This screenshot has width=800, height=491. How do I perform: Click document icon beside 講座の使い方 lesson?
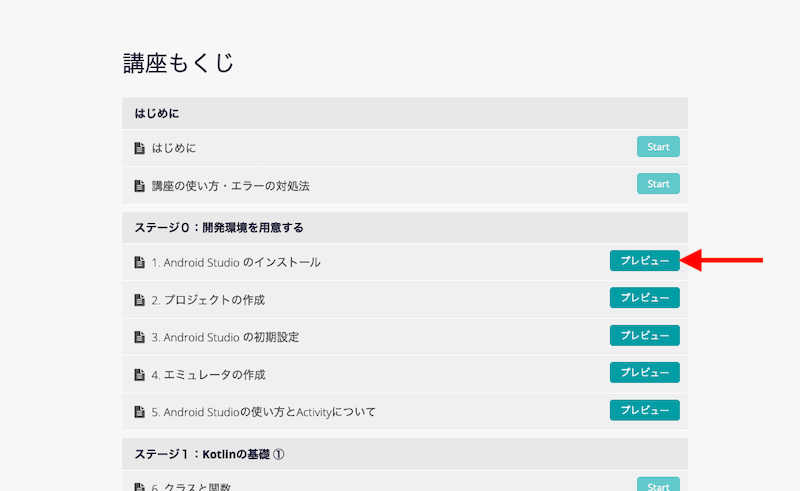[x=139, y=186]
